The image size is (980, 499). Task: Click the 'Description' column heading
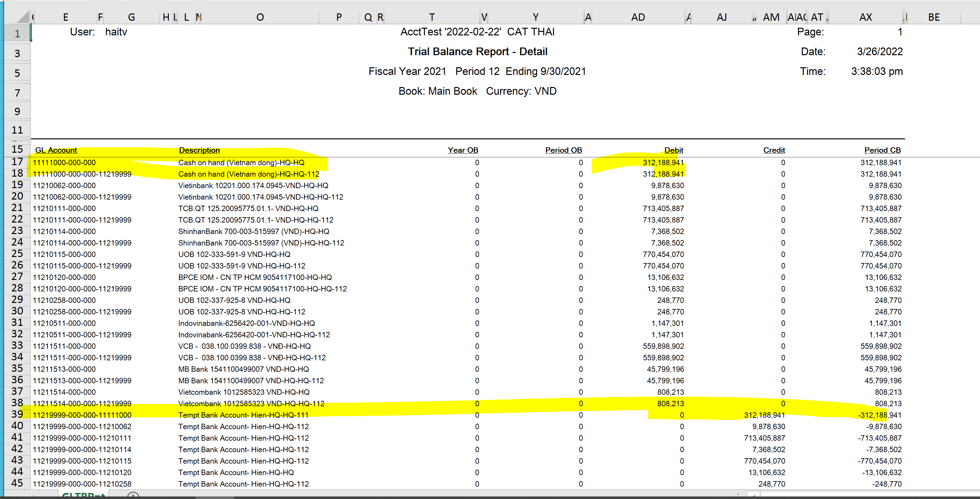point(199,150)
